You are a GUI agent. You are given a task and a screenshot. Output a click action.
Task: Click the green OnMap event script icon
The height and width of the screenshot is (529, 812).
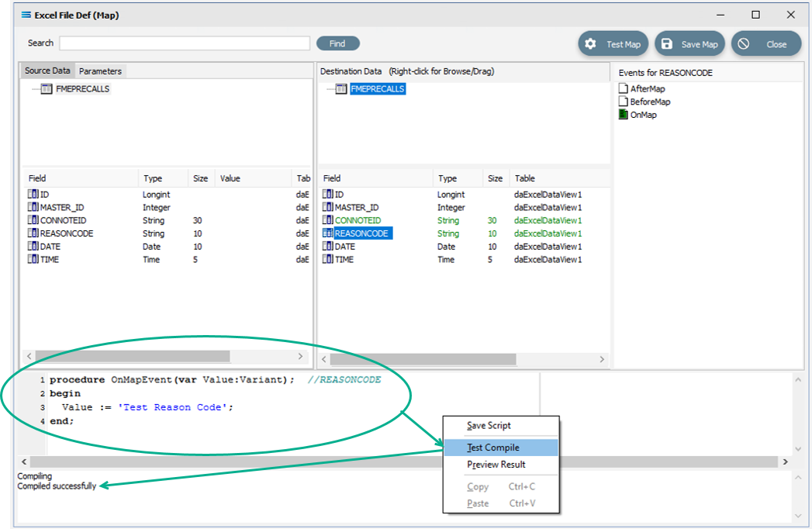pyautogui.click(x=624, y=115)
